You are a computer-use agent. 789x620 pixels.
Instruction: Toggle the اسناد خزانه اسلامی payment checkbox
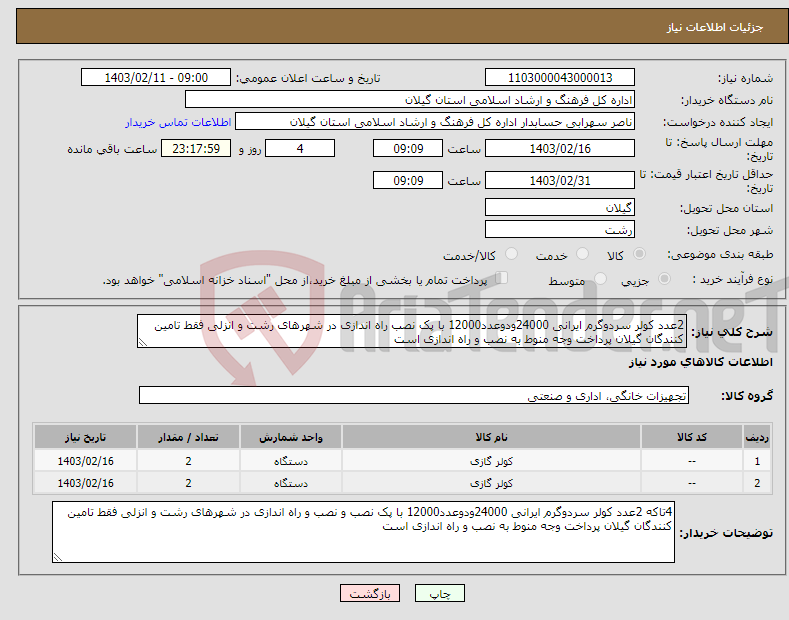(502, 277)
